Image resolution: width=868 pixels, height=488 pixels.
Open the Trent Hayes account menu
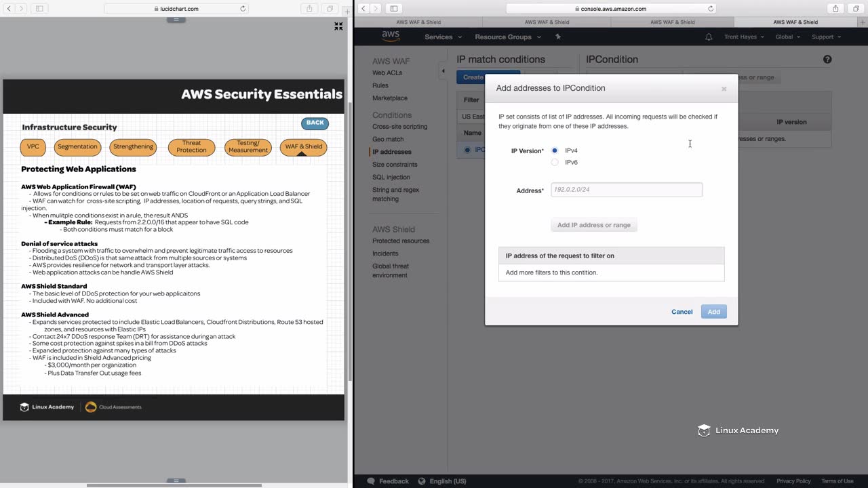[x=745, y=37]
